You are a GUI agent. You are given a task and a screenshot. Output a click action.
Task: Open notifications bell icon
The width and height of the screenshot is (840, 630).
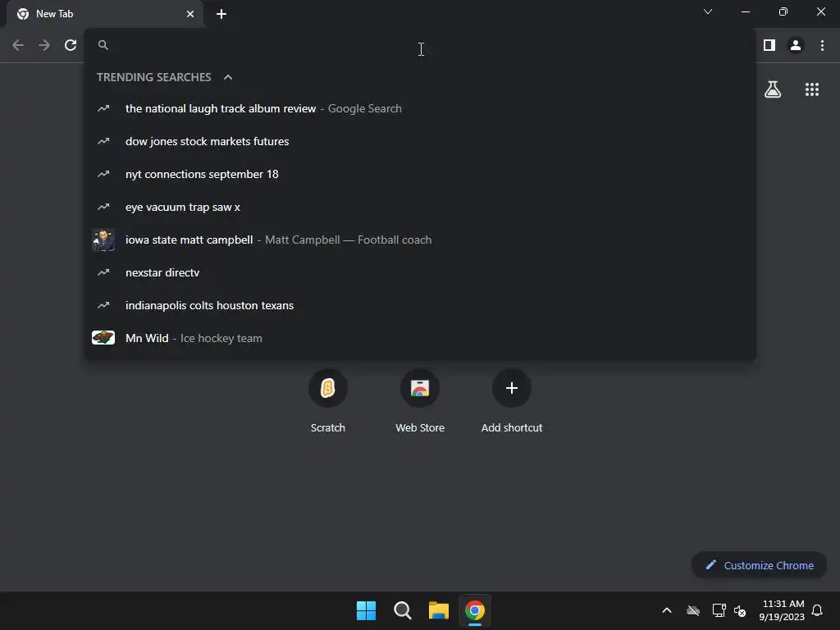[x=818, y=610]
